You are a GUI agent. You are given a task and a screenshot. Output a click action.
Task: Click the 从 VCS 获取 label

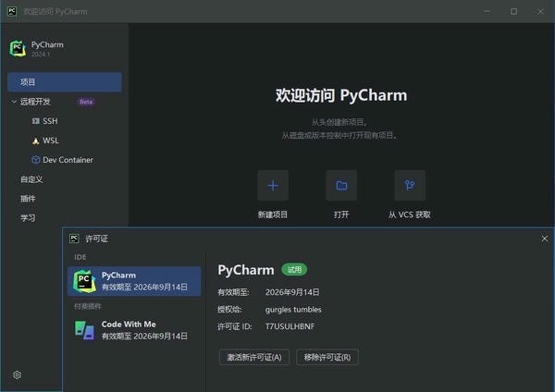click(410, 214)
